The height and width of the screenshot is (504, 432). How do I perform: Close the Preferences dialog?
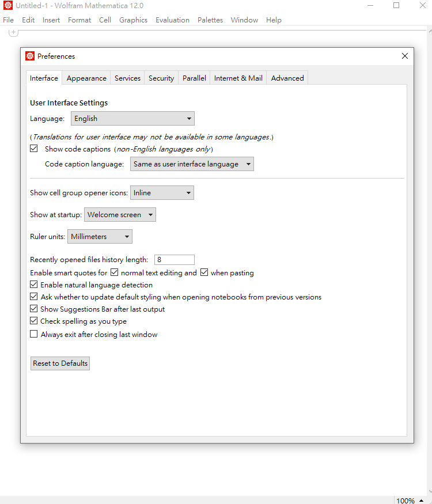coord(405,56)
